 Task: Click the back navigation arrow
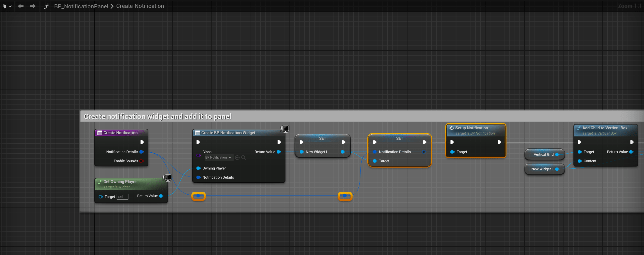(x=21, y=6)
